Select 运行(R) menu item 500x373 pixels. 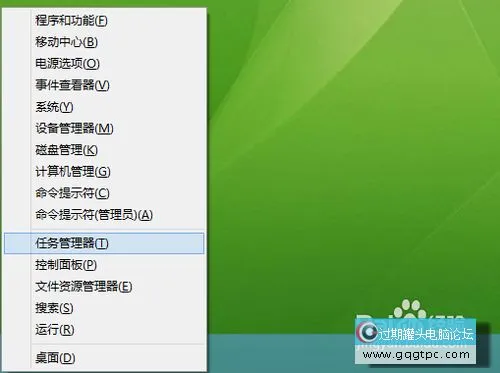point(104,330)
